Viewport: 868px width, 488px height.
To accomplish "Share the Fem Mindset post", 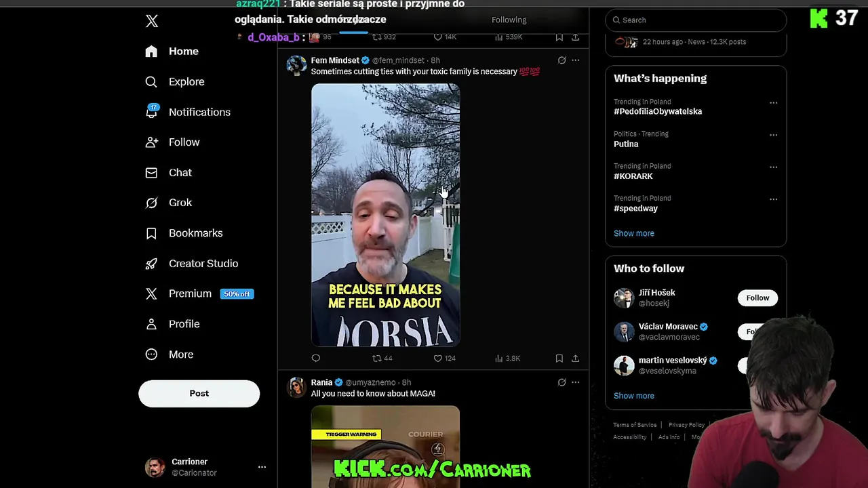I will click(575, 359).
